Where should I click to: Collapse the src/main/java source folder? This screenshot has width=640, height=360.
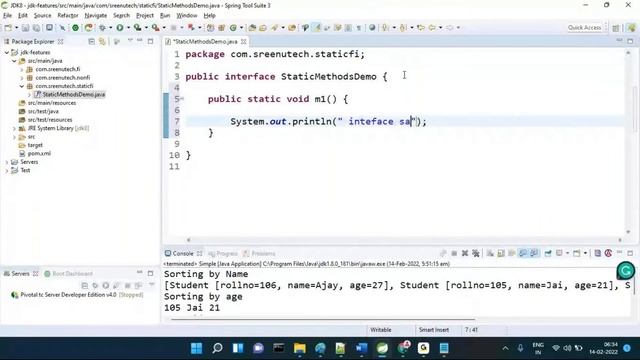pyautogui.click(x=14, y=61)
